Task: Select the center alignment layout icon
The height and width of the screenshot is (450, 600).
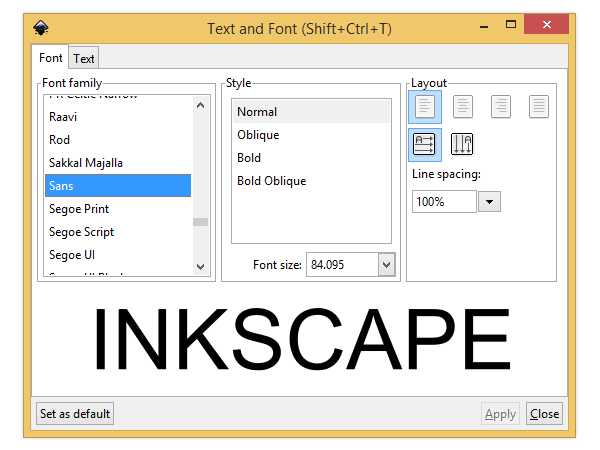Action: click(x=463, y=107)
